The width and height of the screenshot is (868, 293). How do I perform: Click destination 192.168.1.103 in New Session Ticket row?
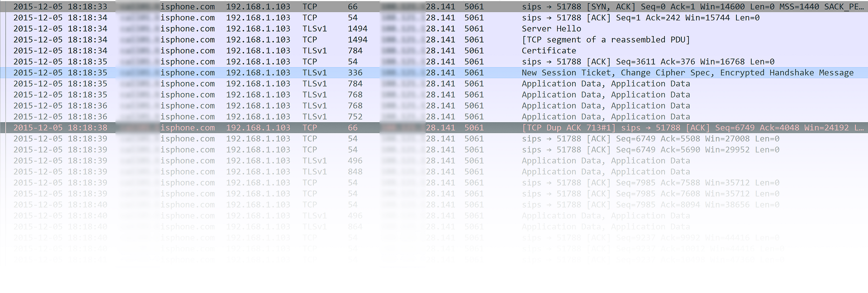tap(258, 73)
